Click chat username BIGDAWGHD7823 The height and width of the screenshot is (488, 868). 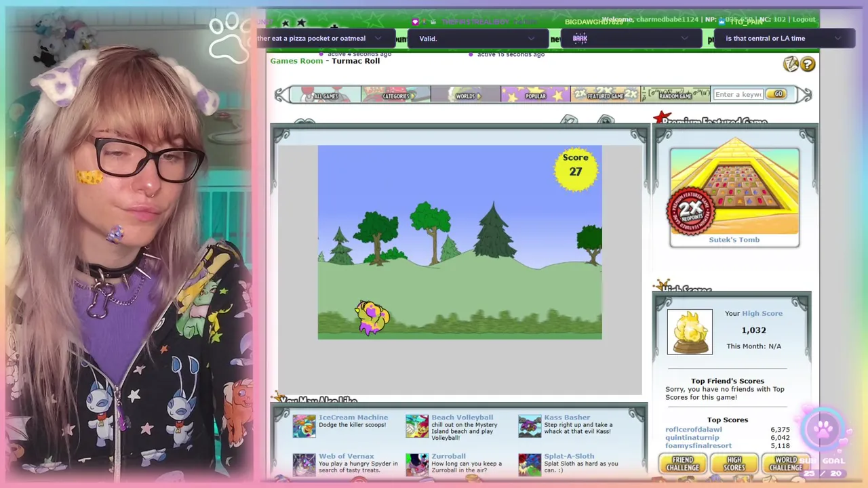coord(593,22)
